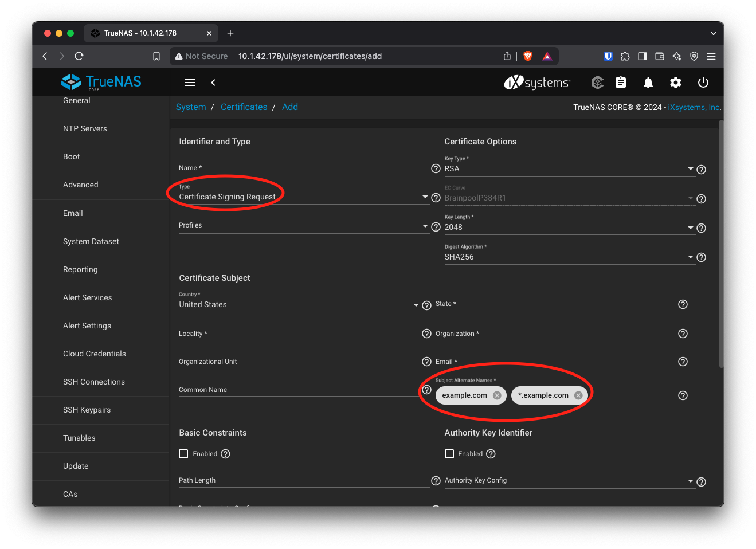Open NTP Servers in sidebar
Viewport: 756px width, 549px height.
point(101,128)
